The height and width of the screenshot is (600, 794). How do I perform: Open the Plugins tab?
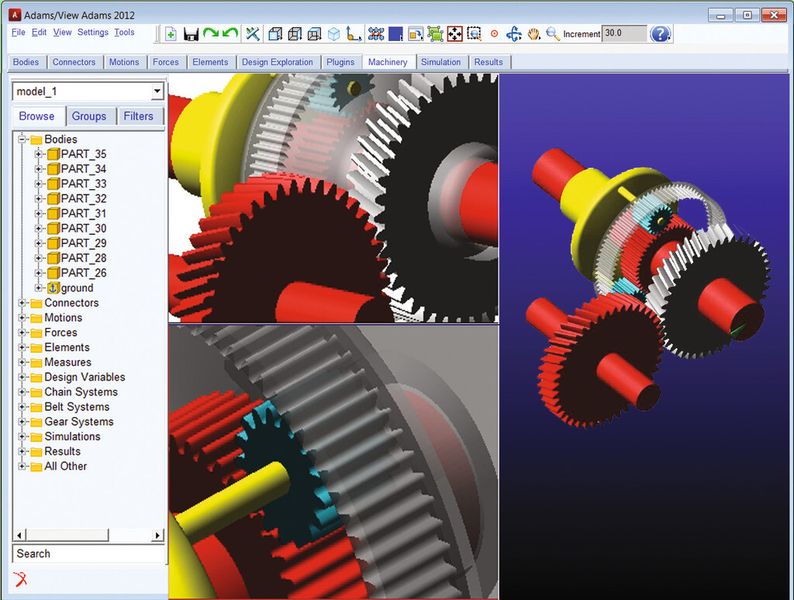pos(340,62)
